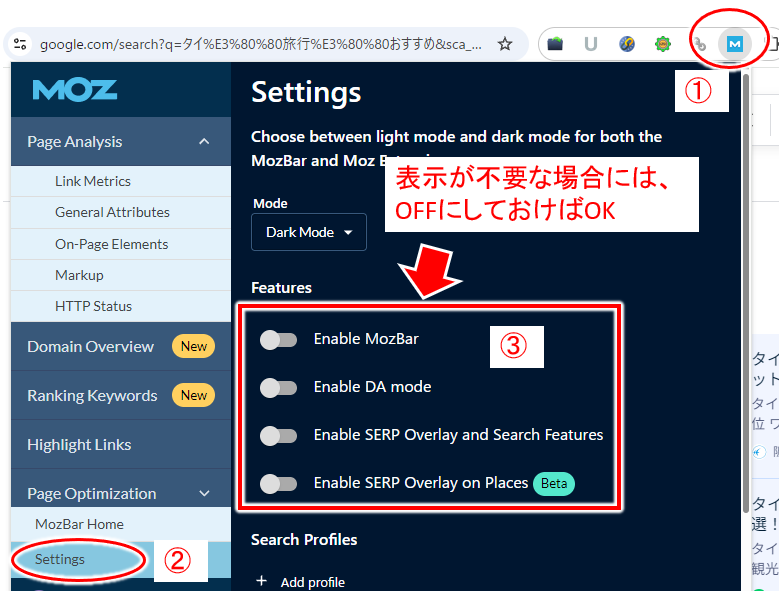Open the Dark Mode dropdown
Screen dimensions: 779x611
pyautogui.click(x=309, y=232)
